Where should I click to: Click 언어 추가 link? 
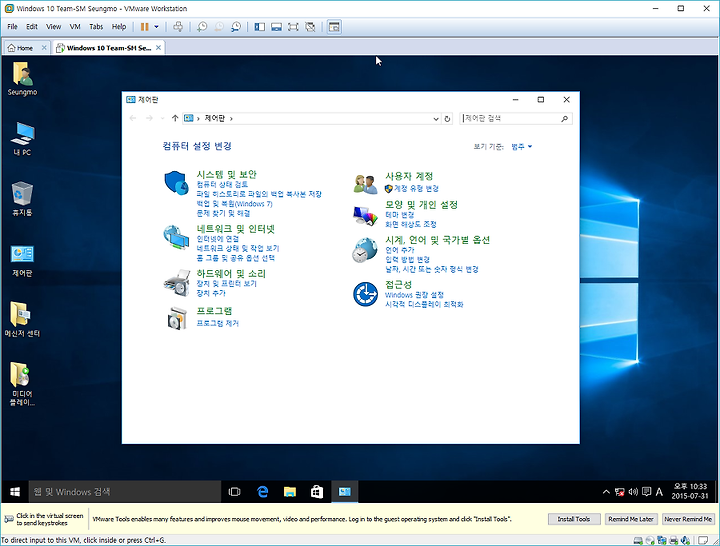(x=399, y=250)
